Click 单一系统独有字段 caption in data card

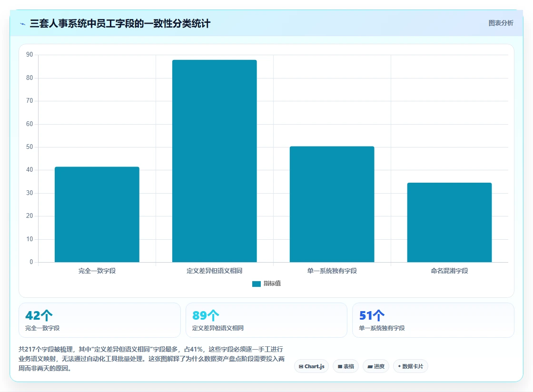pos(382,328)
